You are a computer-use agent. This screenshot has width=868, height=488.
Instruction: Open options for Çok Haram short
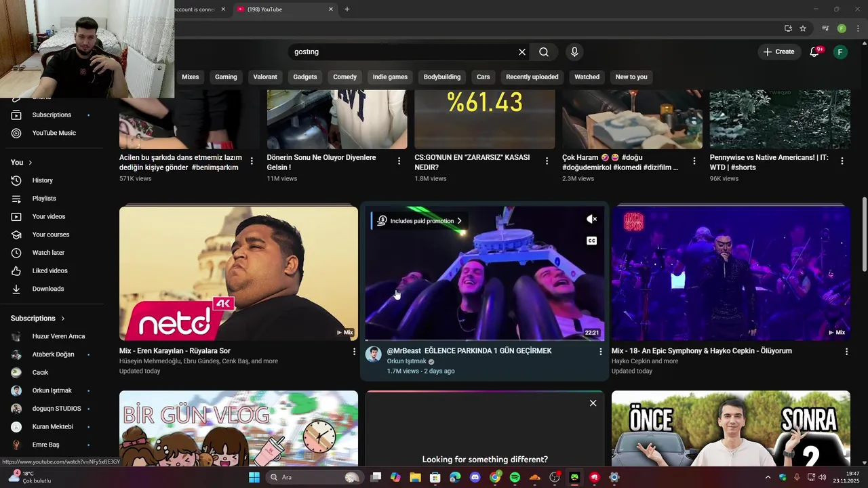pos(694,161)
